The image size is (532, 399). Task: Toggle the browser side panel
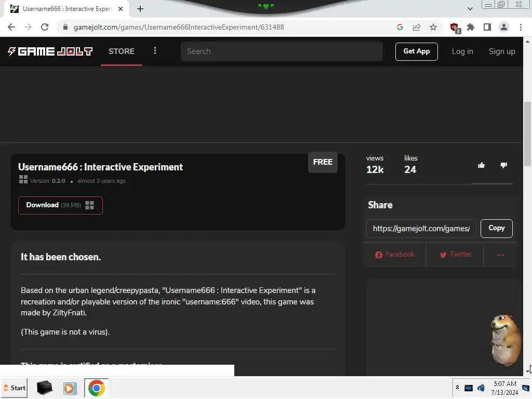(x=487, y=27)
